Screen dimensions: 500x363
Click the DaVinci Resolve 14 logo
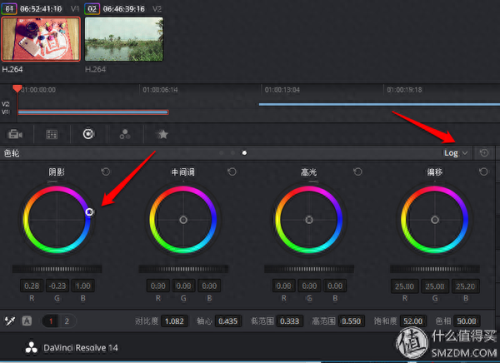click(x=32, y=348)
